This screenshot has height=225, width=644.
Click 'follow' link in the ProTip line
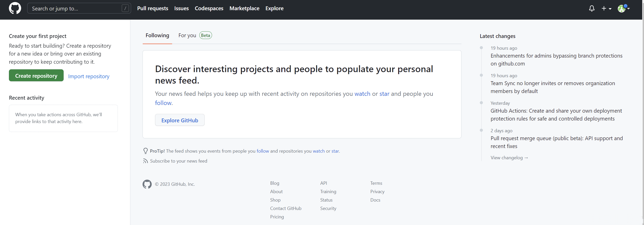tap(263, 151)
